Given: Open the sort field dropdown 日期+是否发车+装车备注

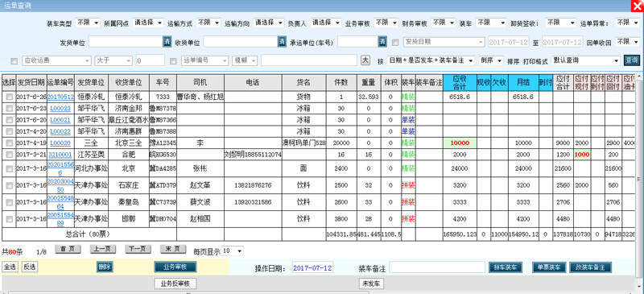Looking at the screenshot, I should tap(431, 60).
